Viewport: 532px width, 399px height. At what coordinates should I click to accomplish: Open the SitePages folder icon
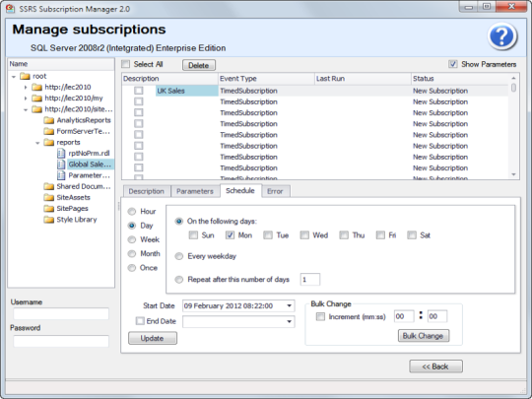click(x=49, y=208)
